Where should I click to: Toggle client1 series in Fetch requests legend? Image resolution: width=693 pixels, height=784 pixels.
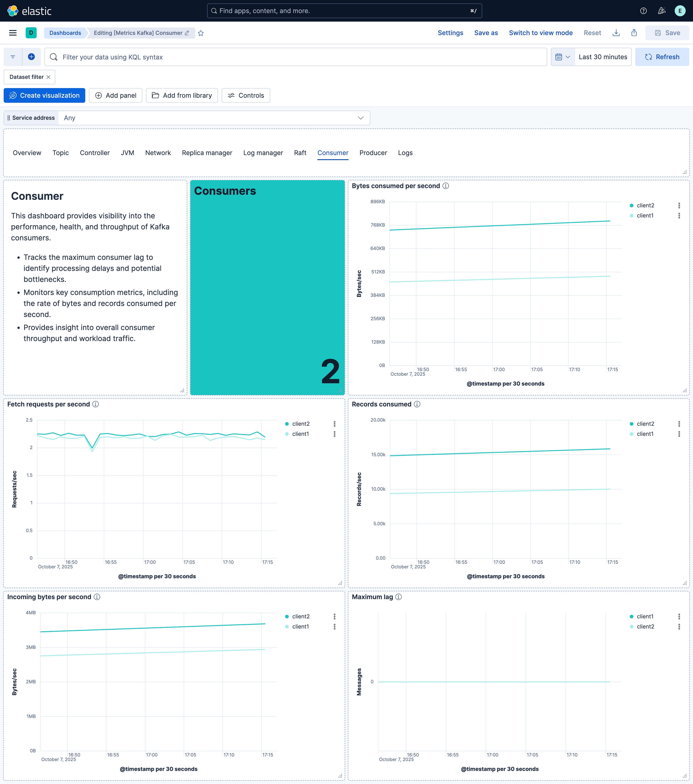300,434
